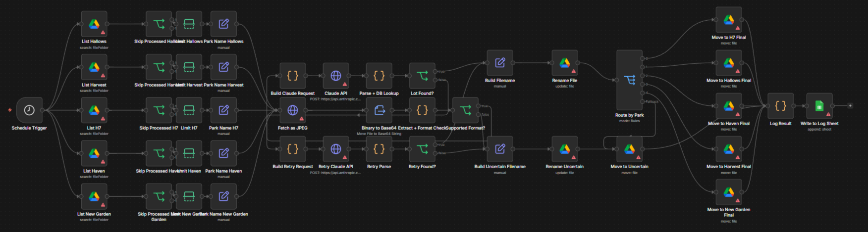Open the List H7 Google Drive node

point(94,110)
